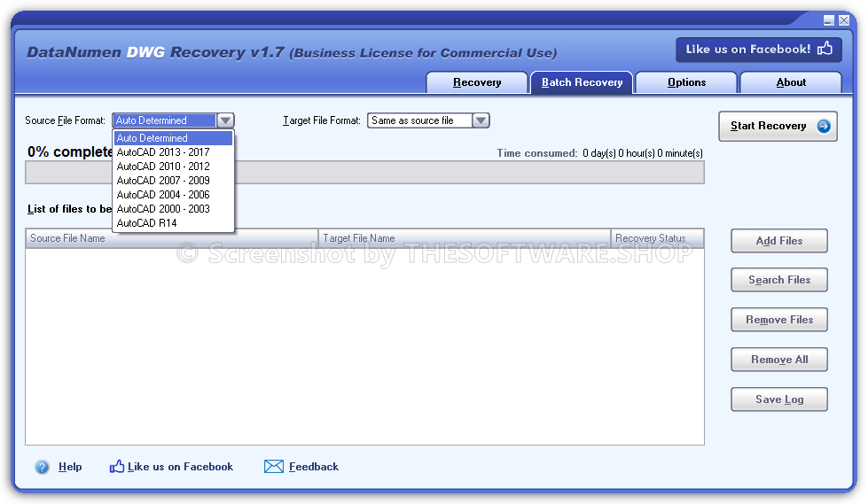Select AutoCAD 2000 - 2003 format

pos(173,209)
